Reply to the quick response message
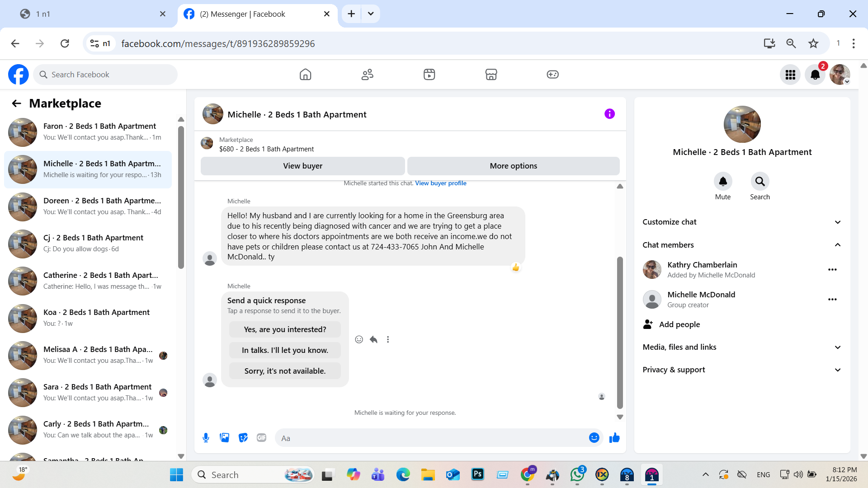Viewport: 868px width, 488px height. tap(373, 339)
